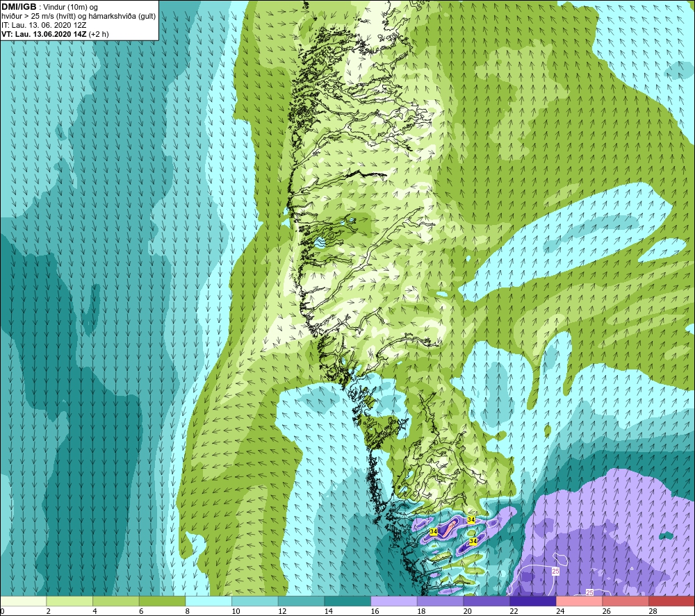Click the scale number "10"

(236, 611)
